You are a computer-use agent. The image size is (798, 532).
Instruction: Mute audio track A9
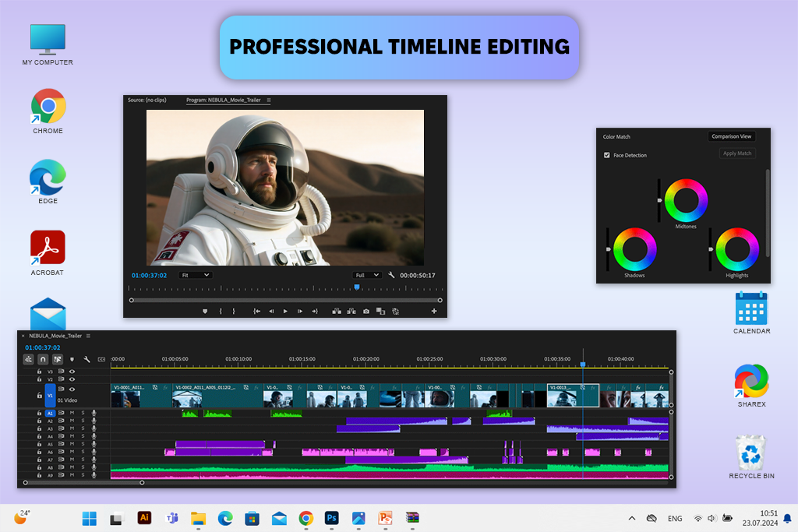pyautogui.click(x=72, y=475)
